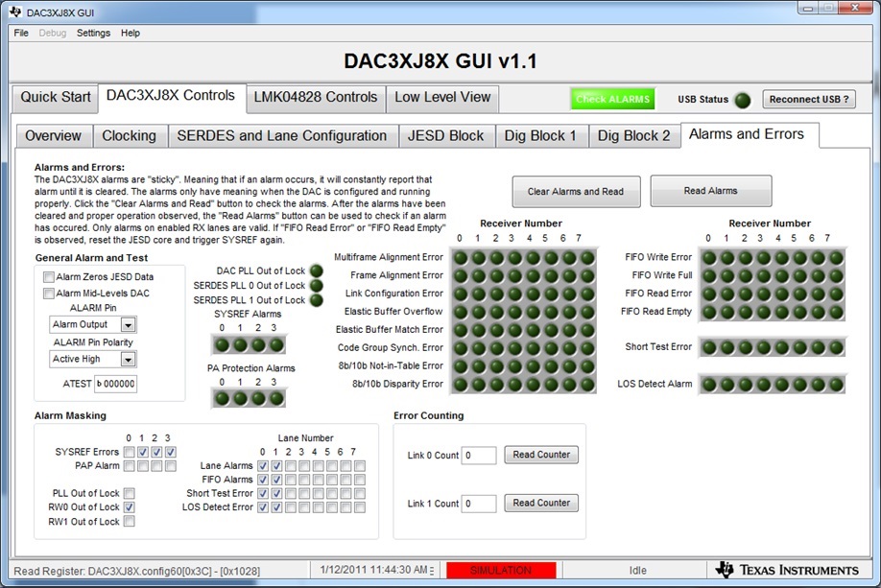The image size is (881, 588).
Task: Click LOS Detect Alarm LED for receiver 7
Action: tap(837, 385)
